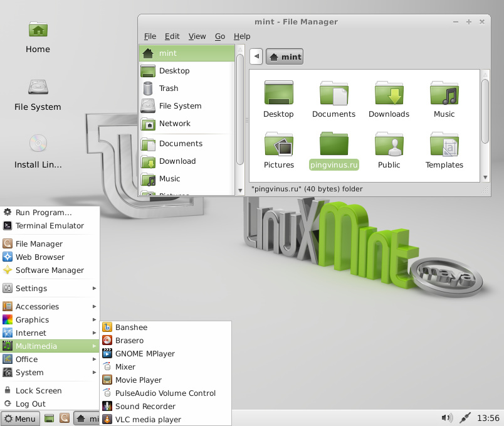This screenshot has height=426, width=504.
Task: Open Web Browser from the menu
Action: click(x=50, y=257)
